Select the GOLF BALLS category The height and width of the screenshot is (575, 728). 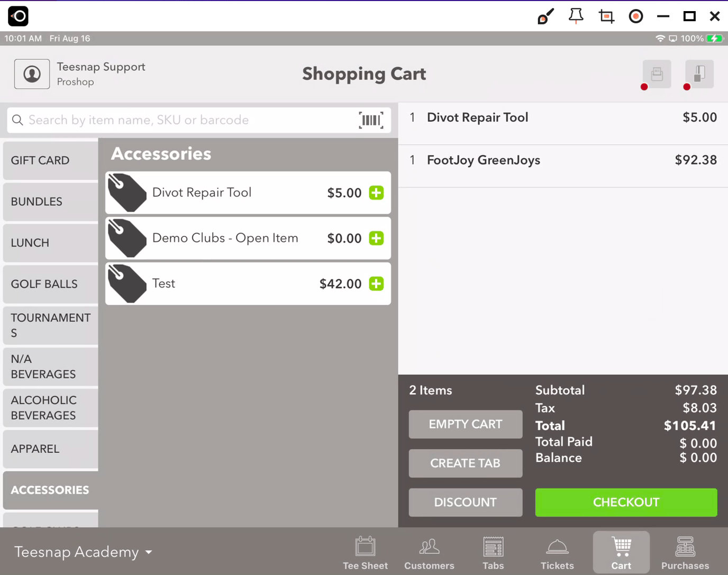(x=51, y=284)
